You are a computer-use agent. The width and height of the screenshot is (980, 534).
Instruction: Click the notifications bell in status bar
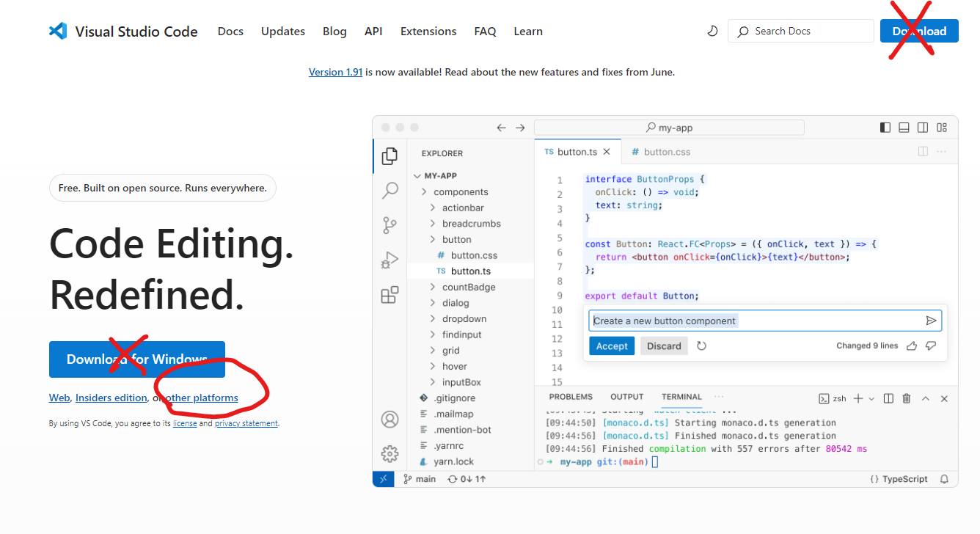point(944,479)
